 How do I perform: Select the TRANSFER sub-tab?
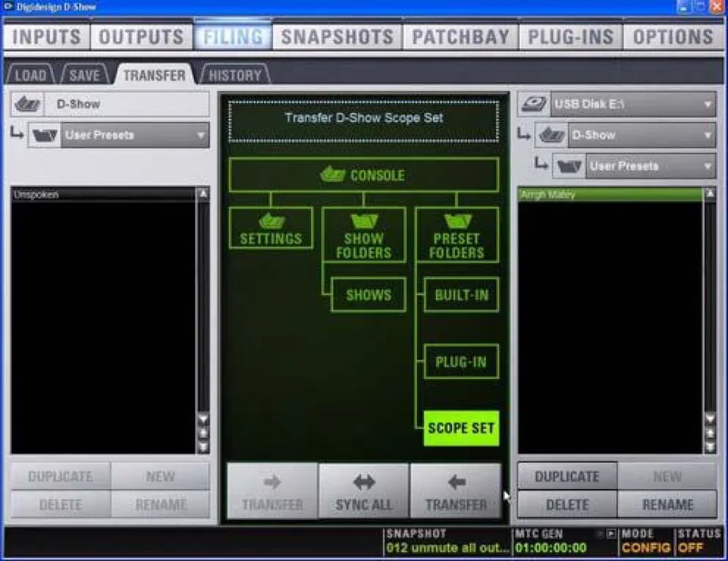pos(154,75)
